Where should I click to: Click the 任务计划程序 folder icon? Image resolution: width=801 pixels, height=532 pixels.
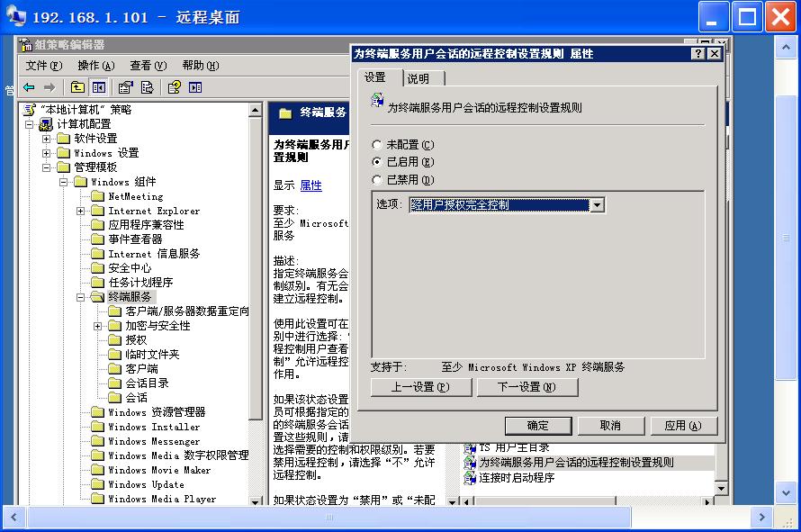pos(97,282)
